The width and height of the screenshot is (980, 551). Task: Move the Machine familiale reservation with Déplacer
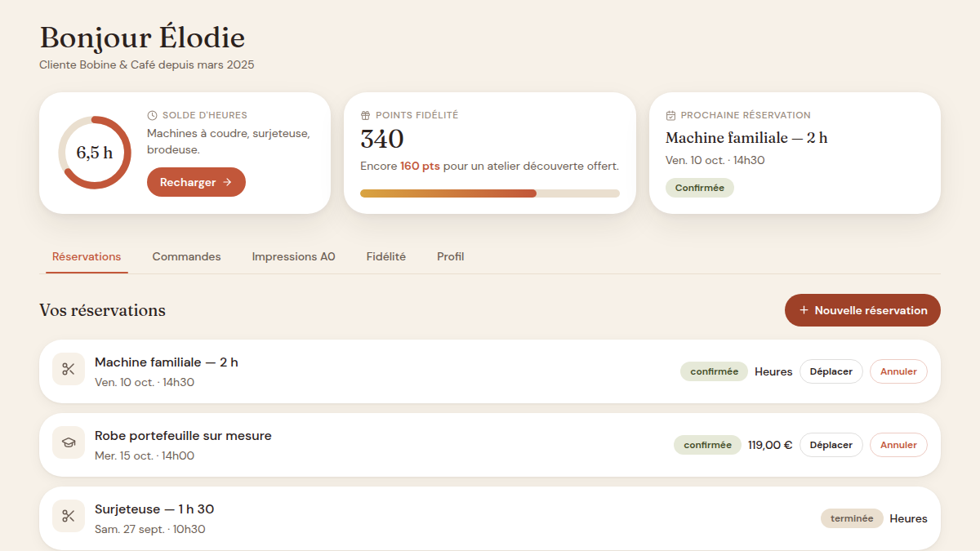point(831,371)
